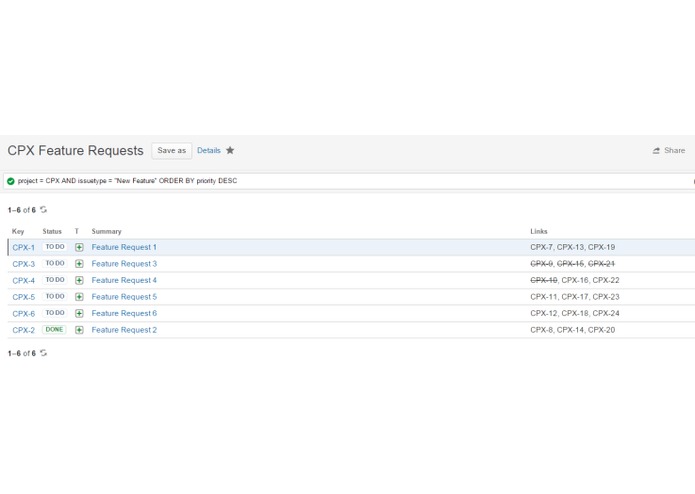Click the Share icon
This screenshot has height=494, width=695.
point(656,151)
